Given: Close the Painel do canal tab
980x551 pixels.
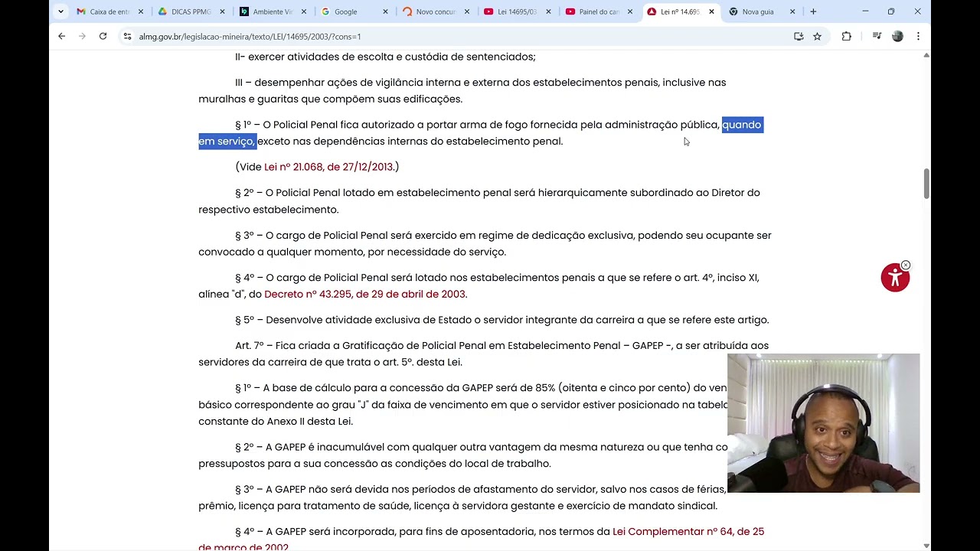Looking at the screenshot, I should 629,11.
